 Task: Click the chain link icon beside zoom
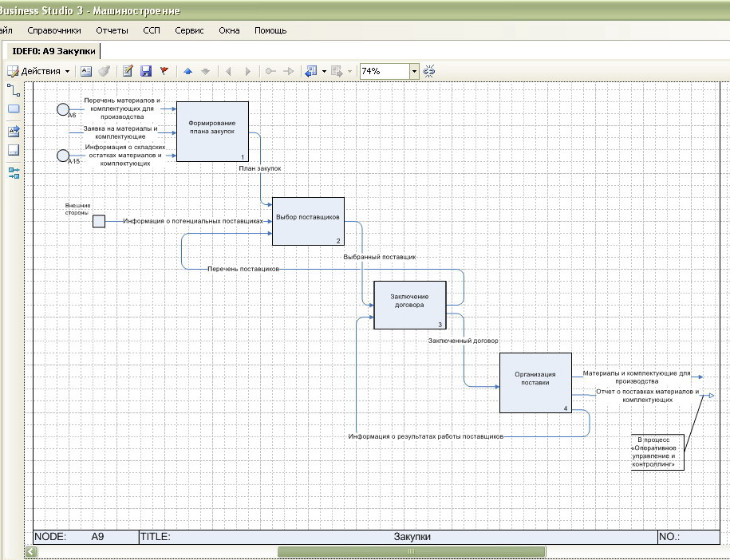pos(429,71)
